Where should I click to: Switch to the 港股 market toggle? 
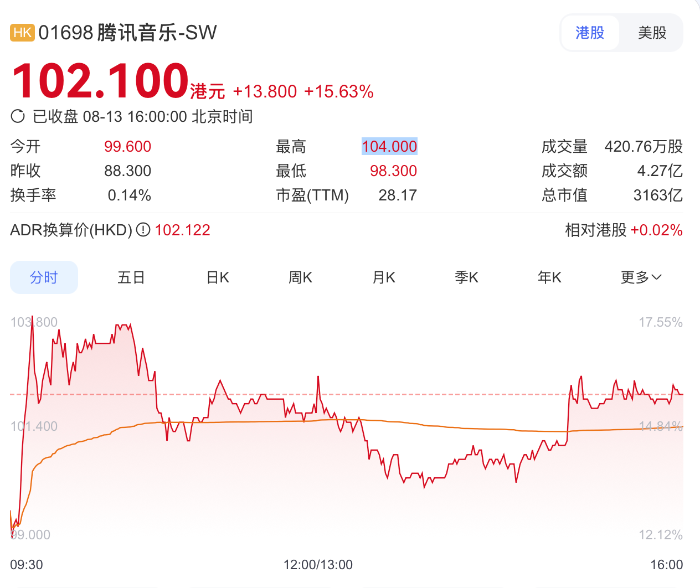click(590, 33)
